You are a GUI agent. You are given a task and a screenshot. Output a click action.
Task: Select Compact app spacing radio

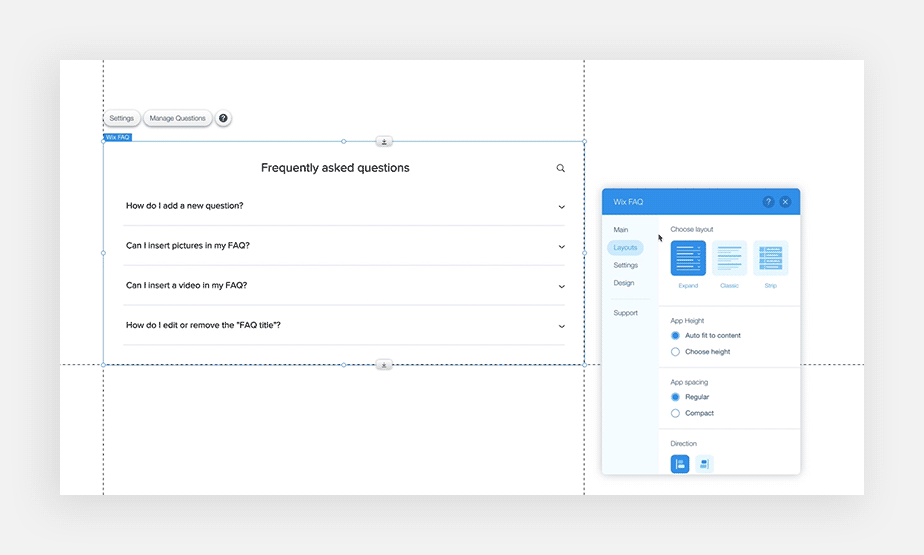pos(675,413)
